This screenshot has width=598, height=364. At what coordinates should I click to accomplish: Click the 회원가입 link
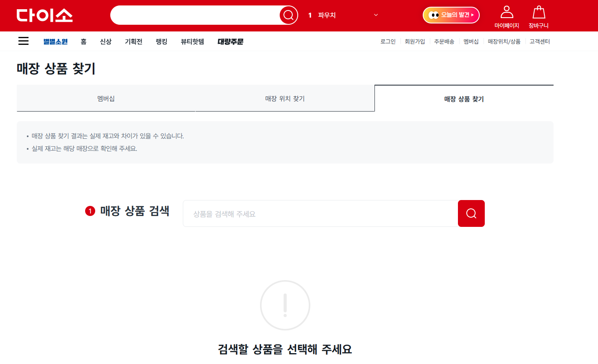coord(415,41)
